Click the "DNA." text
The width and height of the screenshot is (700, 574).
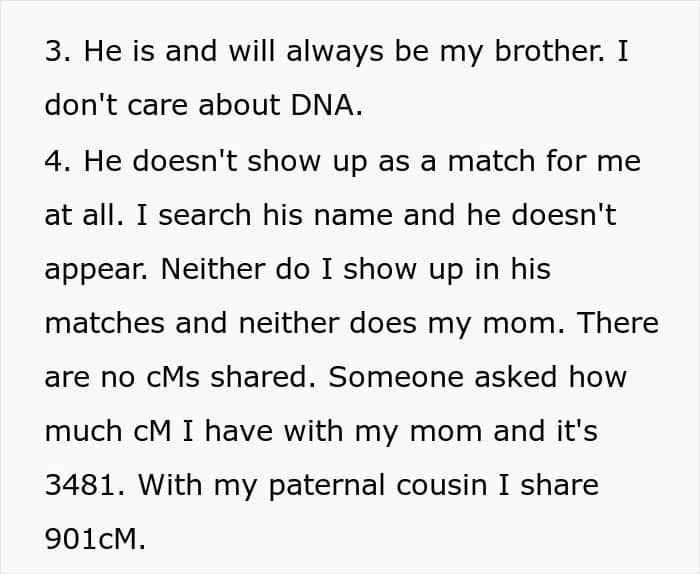(326, 105)
